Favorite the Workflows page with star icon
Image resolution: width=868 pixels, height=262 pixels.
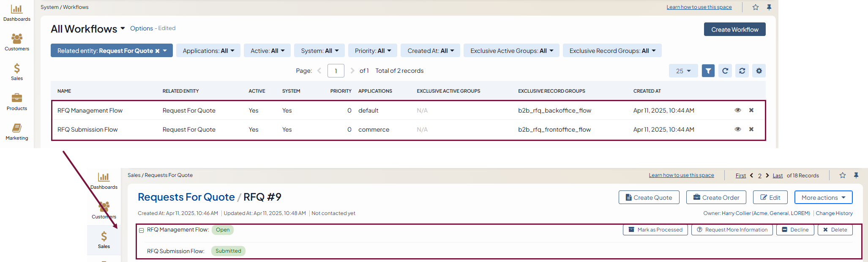[755, 7]
